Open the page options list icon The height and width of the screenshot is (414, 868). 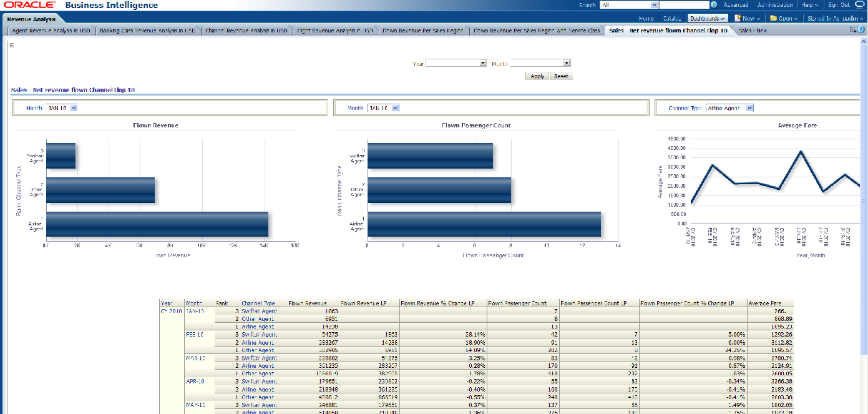coord(852,30)
